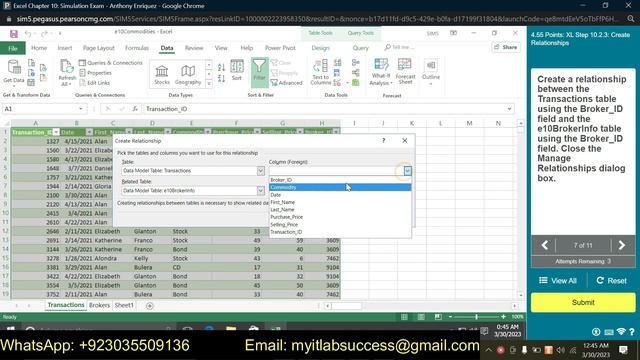
Task: Switch to the Sheet1 tab
Action: tap(124, 305)
